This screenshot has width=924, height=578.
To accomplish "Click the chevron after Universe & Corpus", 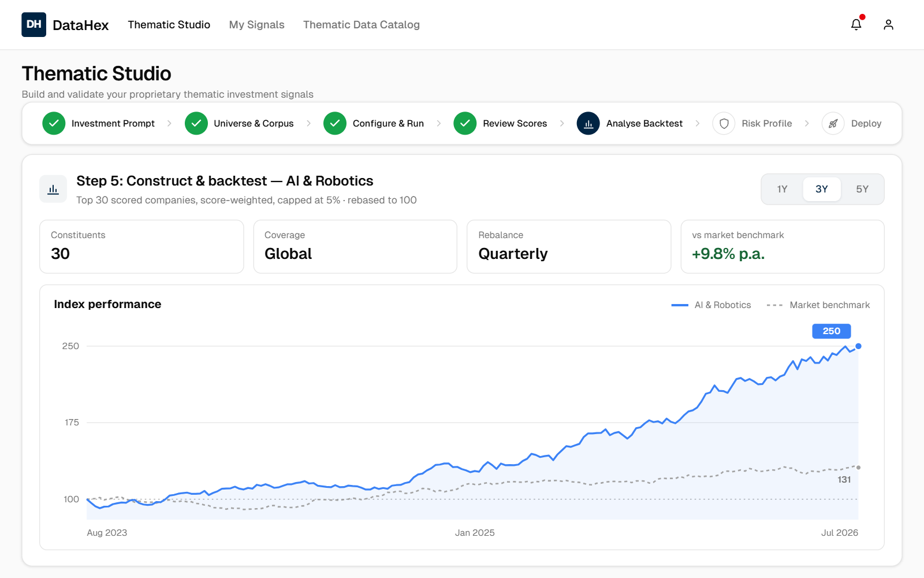I will click(308, 123).
